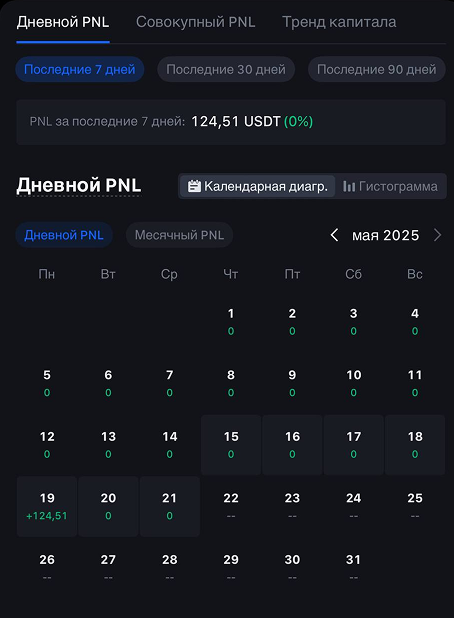Switch view to Гистограмма
Viewport: 454px width, 618px height.
391,186
